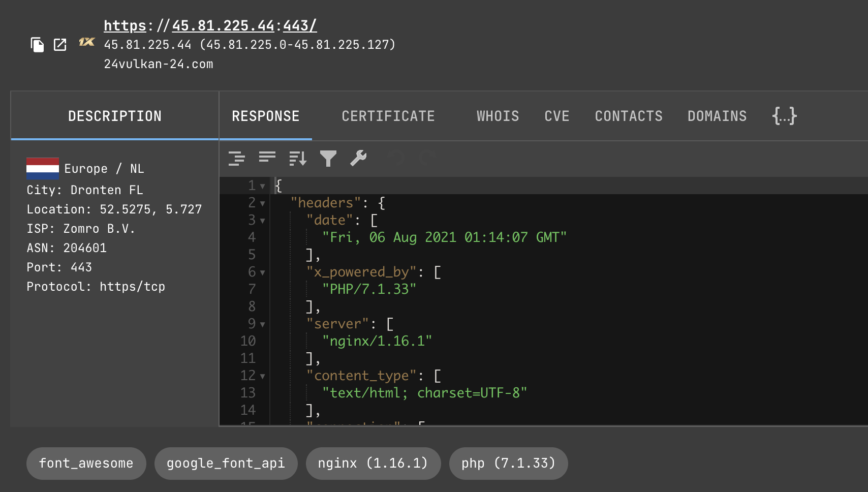This screenshot has width=868, height=492.
Task: Switch to the DESCRIPTION tab
Action: 115,116
